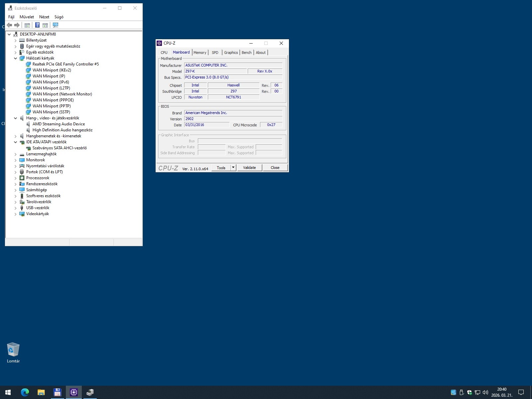The width and height of the screenshot is (532, 399).
Task: Open Windows Security from the system tray
Action: [469, 392]
